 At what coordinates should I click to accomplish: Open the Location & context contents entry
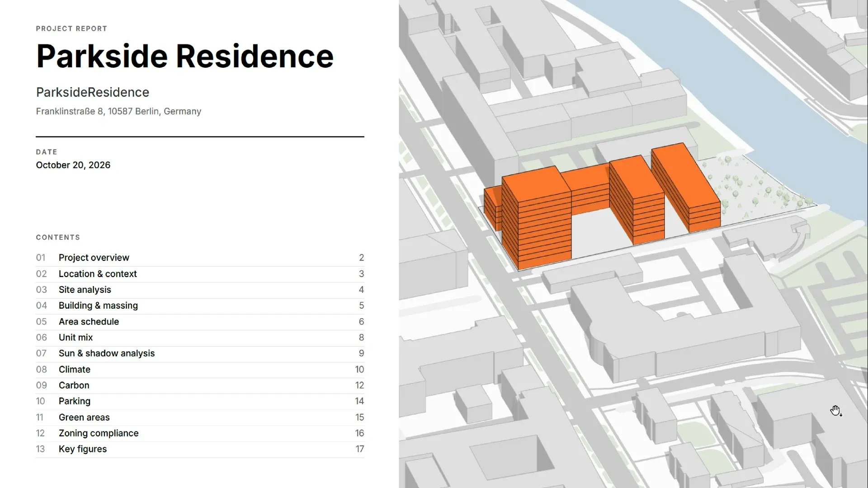tap(200, 274)
